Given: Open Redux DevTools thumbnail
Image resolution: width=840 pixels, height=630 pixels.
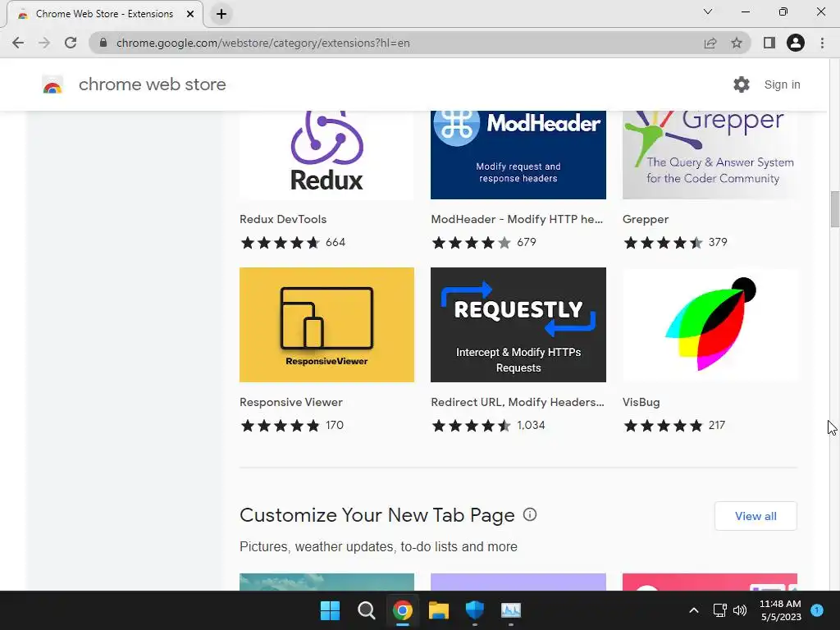Looking at the screenshot, I should coord(326,155).
